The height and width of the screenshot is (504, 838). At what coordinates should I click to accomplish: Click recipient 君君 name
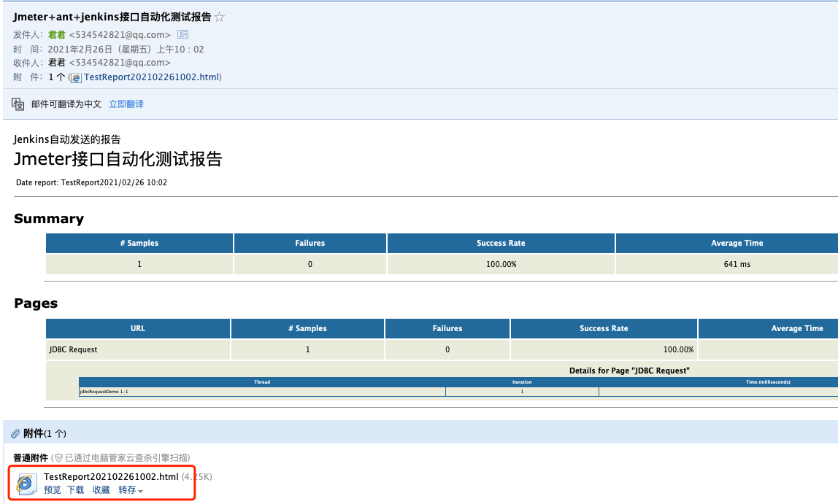pyautogui.click(x=57, y=63)
